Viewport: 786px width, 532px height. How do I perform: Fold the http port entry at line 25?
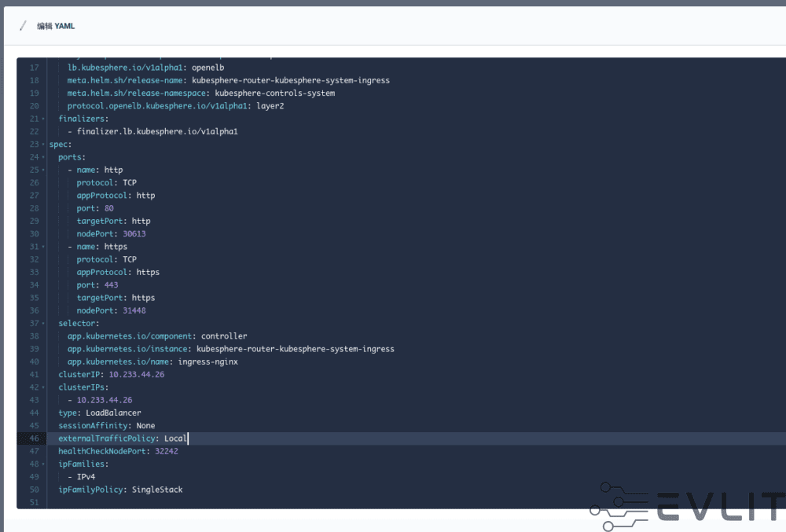point(43,170)
